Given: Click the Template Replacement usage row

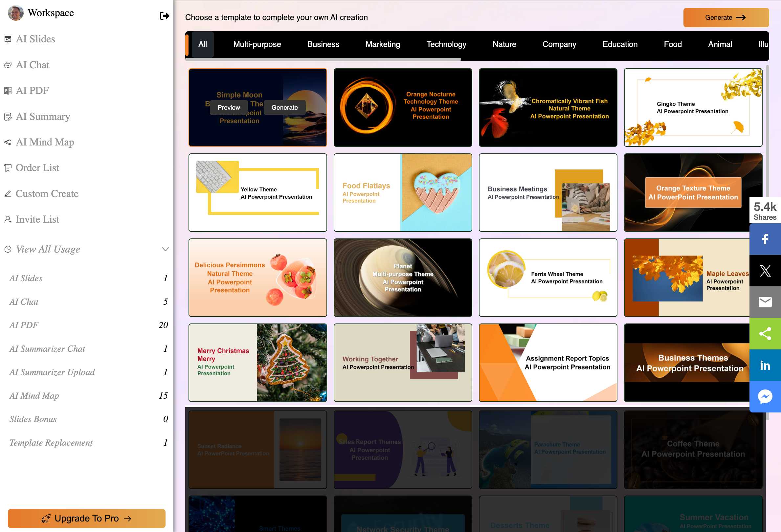Looking at the screenshot, I should [x=88, y=443].
